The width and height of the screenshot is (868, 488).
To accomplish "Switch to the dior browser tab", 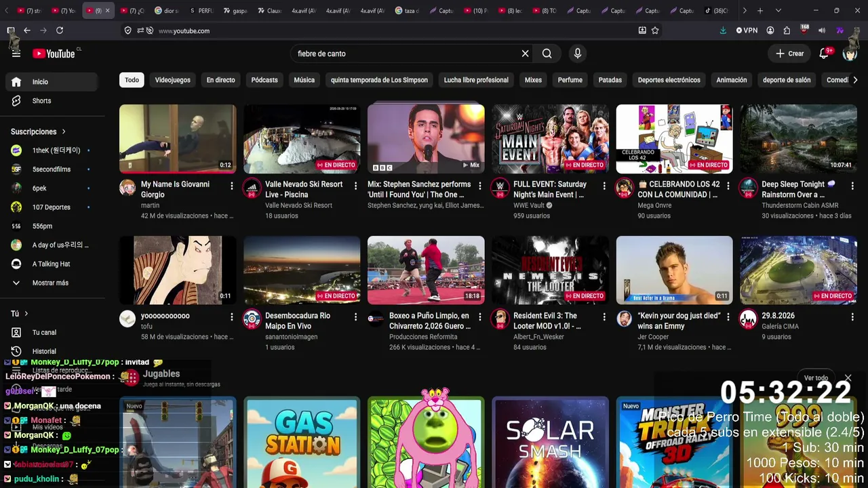I will [x=167, y=11].
